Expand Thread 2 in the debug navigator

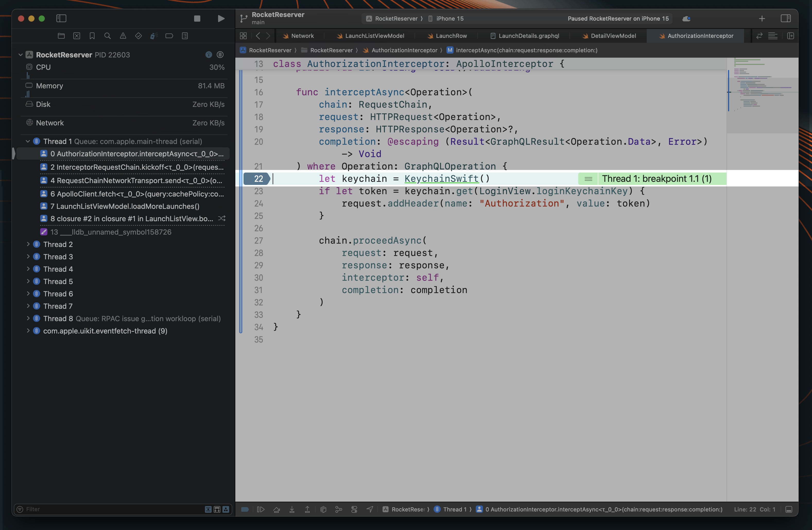(x=28, y=244)
